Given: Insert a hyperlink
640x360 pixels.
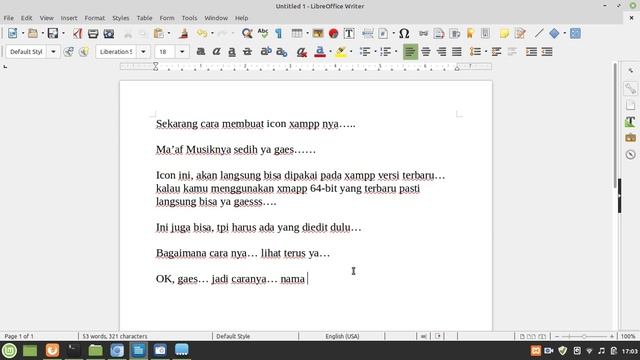Looking at the screenshot, I should click(x=423, y=33).
